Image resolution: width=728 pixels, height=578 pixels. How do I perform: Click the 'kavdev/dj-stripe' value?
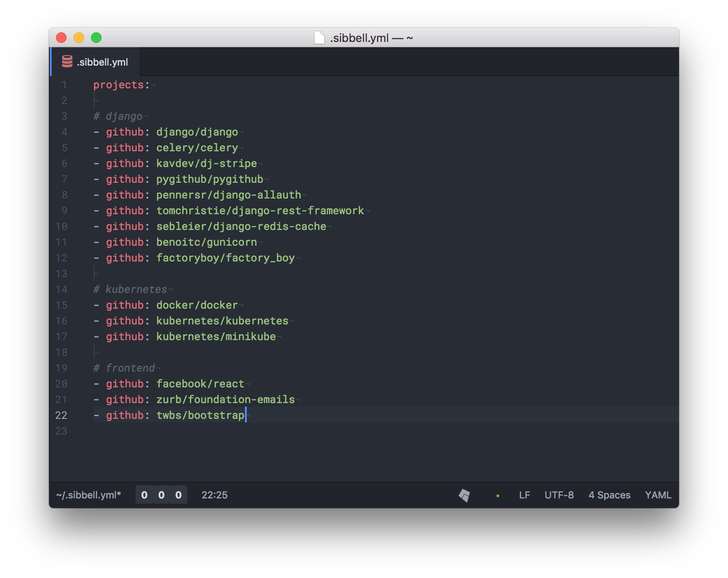pos(206,164)
